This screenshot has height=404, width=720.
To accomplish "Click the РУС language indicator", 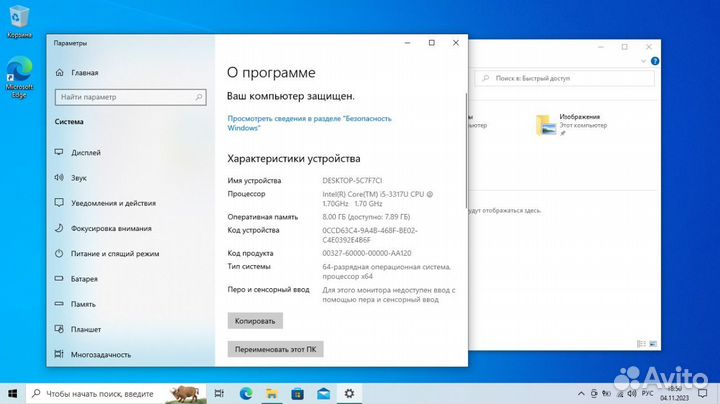I will point(647,393).
